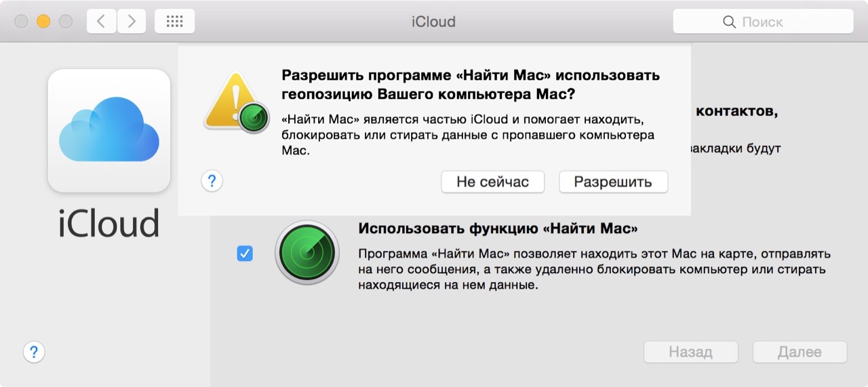Screen dimensions: 868x387
Task: Go back with the left chevron button
Action: (101, 22)
